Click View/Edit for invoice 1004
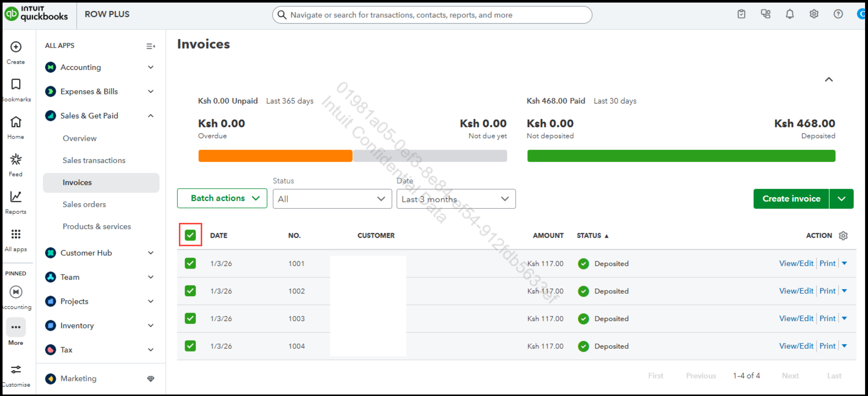The width and height of the screenshot is (868, 396). coord(796,346)
